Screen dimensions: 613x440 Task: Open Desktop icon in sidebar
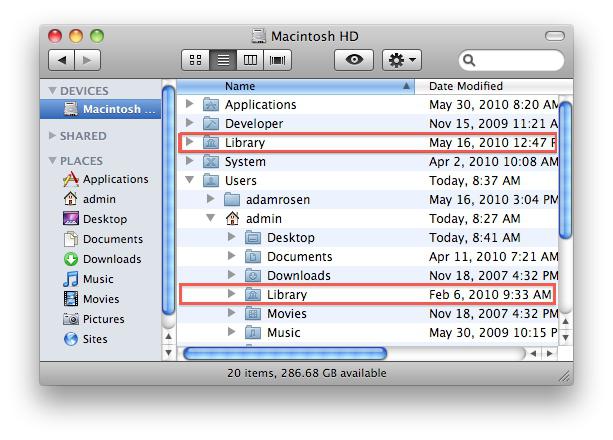(x=71, y=219)
